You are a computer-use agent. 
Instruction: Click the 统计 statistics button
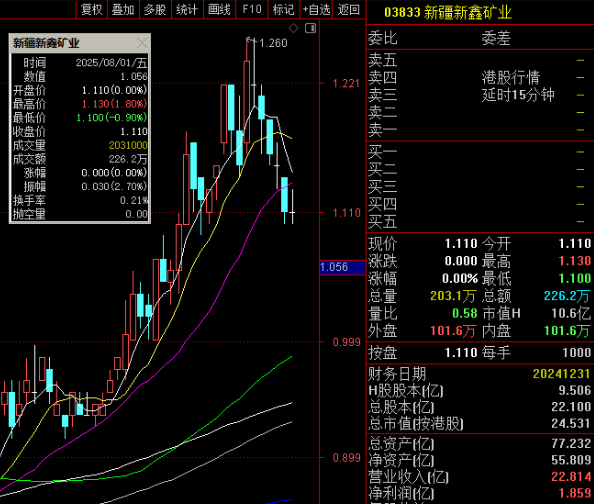click(187, 9)
